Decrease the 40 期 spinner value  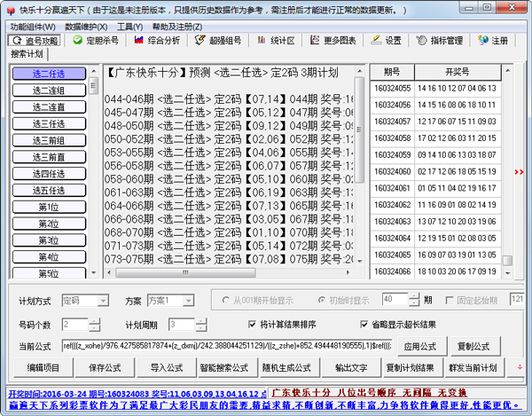coord(414,302)
